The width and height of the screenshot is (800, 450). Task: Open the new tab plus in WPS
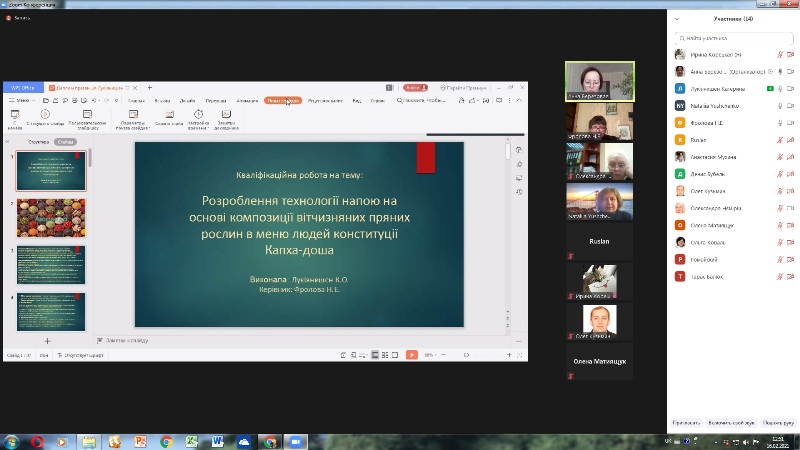150,88
